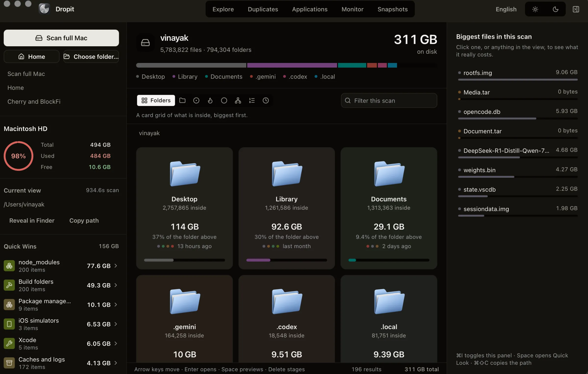Go to the Applications tab
This screenshot has width=588, height=374.
click(310, 9)
